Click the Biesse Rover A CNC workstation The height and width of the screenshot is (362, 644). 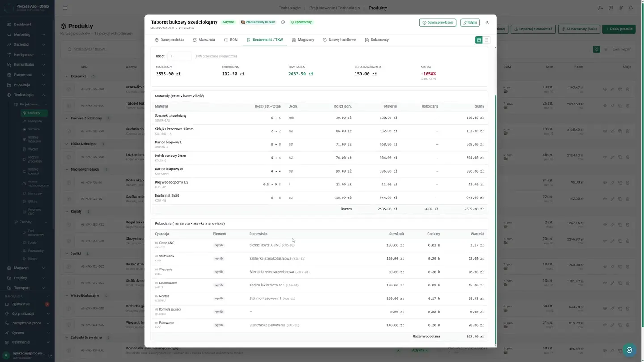[x=272, y=245]
